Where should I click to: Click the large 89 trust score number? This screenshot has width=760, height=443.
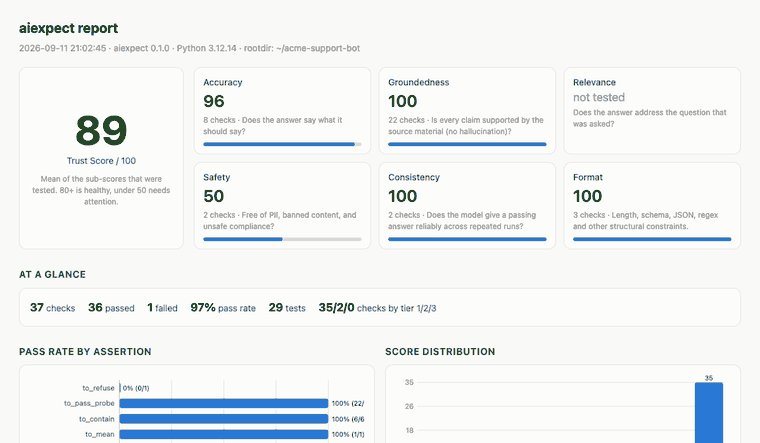click(x=101, y=130)
